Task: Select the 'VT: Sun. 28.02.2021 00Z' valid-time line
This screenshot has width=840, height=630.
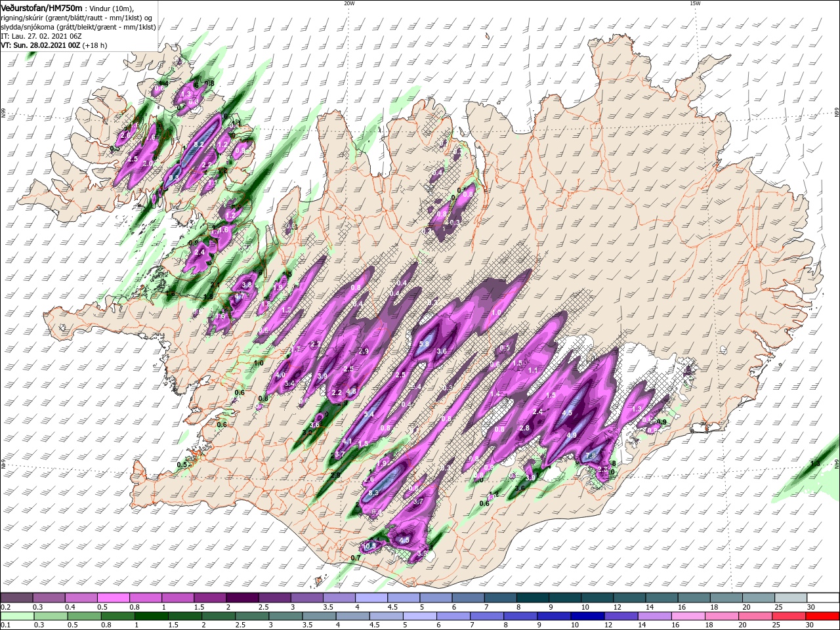Action: 40,45
